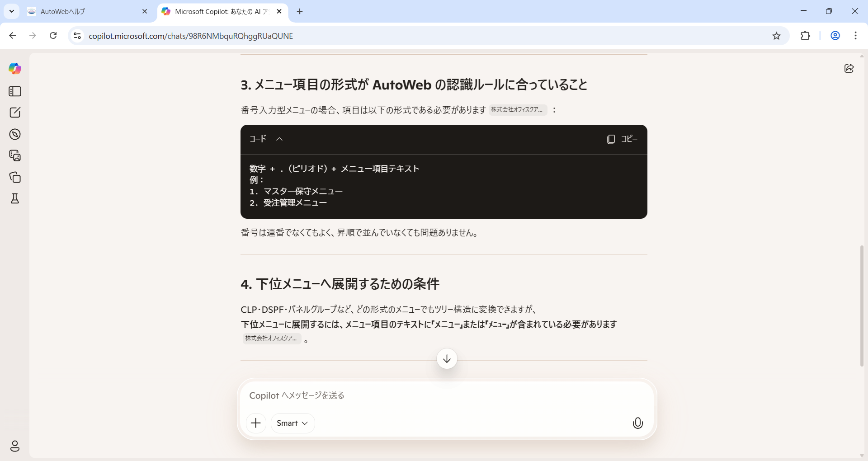Click the scroll-to-bottom arrow button
The image size is (868, 461).
click(447, 359)
